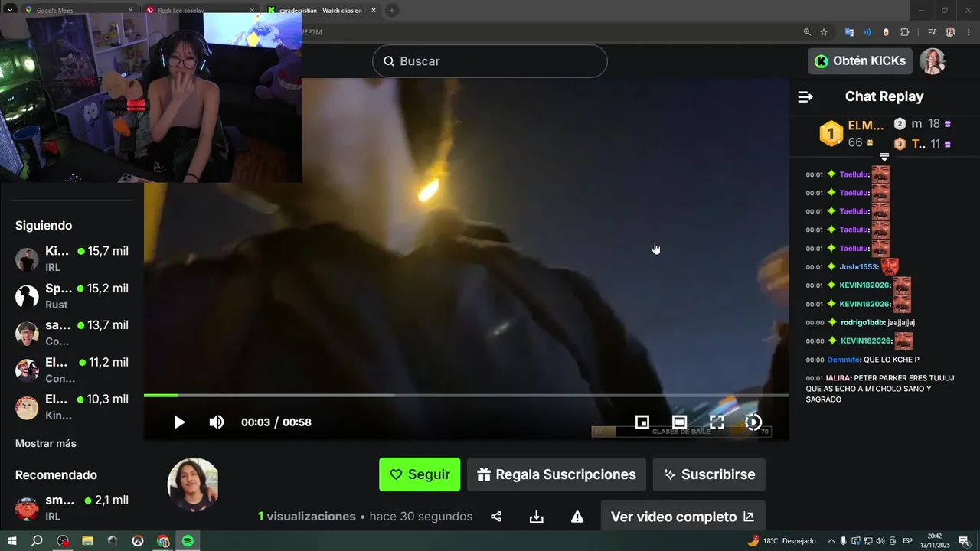The width and height of the screenshot is (980, 551).
Task: Open Spotify from the taskbar
Action: 188,541
